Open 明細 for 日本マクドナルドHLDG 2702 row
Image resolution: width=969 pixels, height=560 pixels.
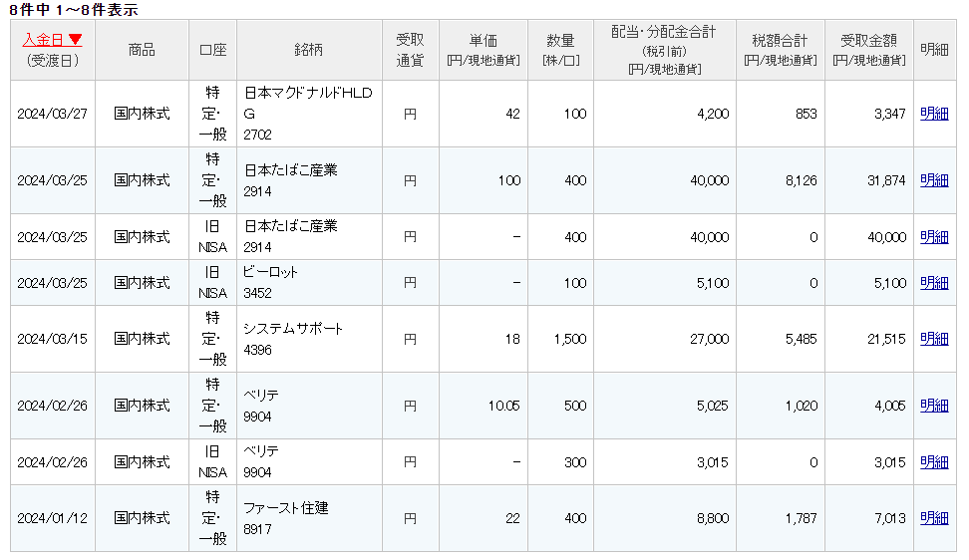(x=934, y=114)
